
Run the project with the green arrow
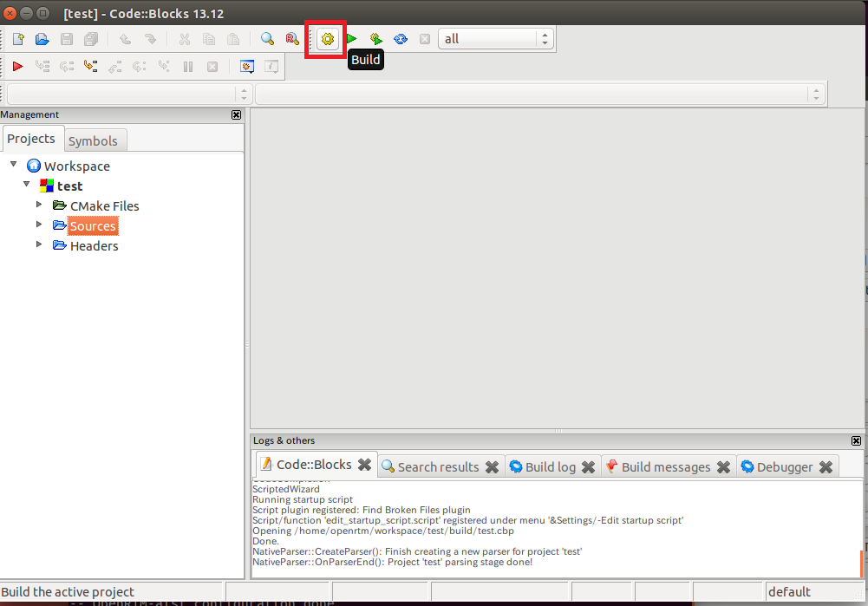351,39
